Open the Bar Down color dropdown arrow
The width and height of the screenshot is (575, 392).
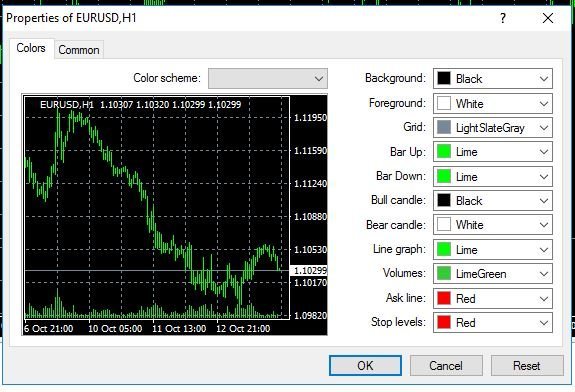click(x=543, y=177)
